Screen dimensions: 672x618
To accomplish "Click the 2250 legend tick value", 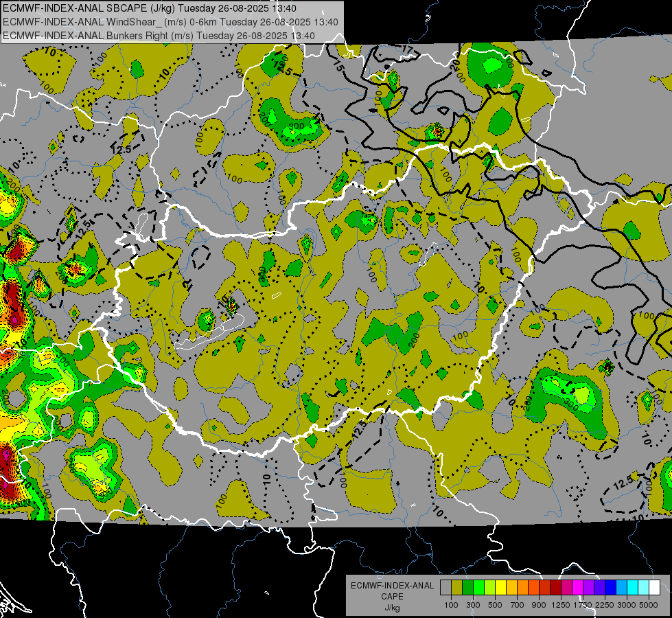I will (x=605, y=605).
